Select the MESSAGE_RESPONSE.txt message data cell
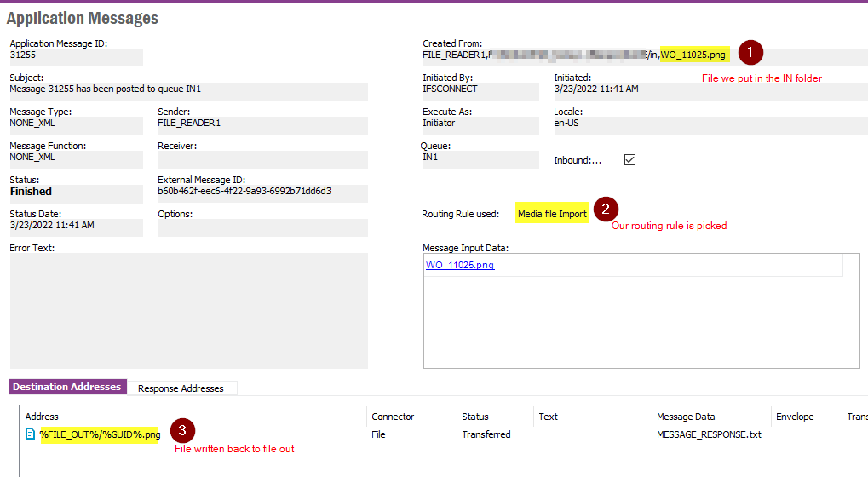 [709, 434]
